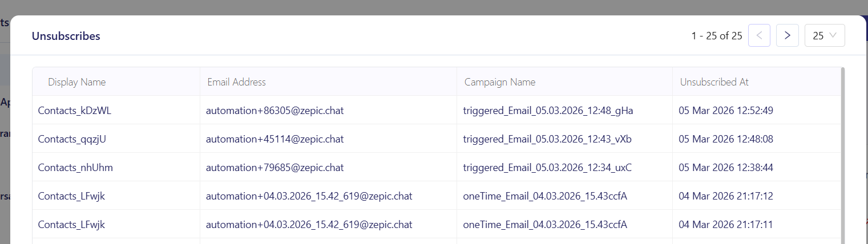The width and height of the screenshot is (868, 244).
Task: Click the table's vertical scrollbar
Action: [x=842, y=154]
